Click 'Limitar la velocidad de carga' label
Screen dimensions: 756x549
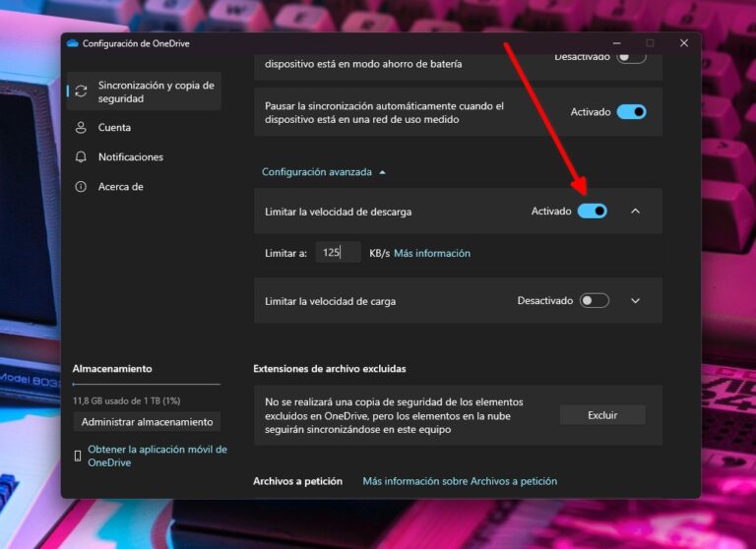tap(331, 301)
